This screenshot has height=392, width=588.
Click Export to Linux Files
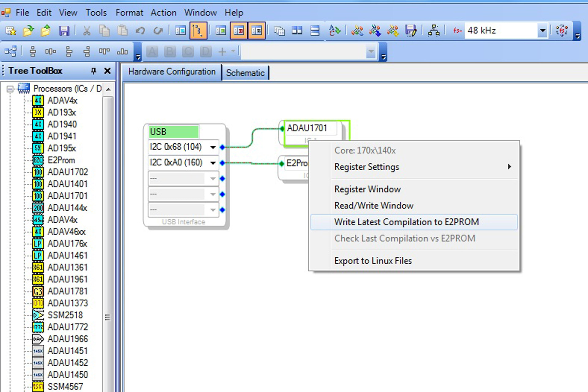[x=373, y=261]
